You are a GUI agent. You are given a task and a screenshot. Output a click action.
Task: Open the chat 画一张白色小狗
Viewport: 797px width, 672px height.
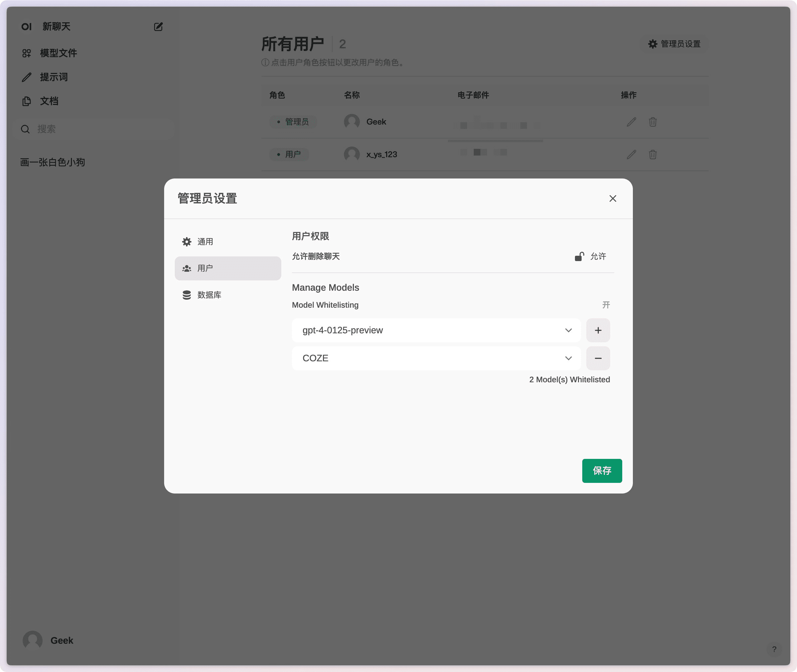(53, 162)
